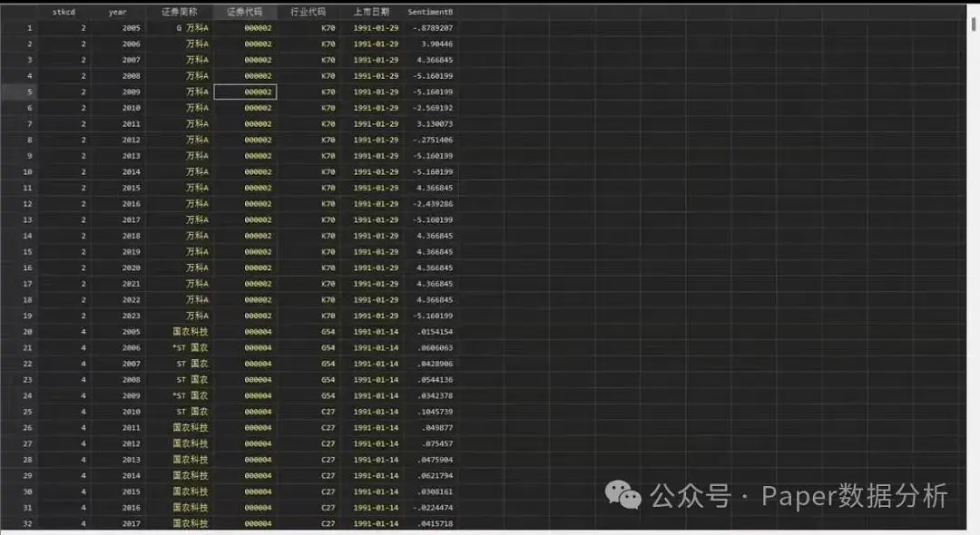Click the stkcd value 2 in row 10

tap(83, 171)
